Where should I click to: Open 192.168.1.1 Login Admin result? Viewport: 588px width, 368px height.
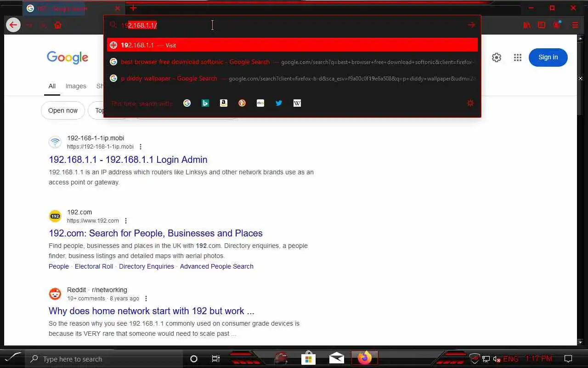click(x=128, y=160)
